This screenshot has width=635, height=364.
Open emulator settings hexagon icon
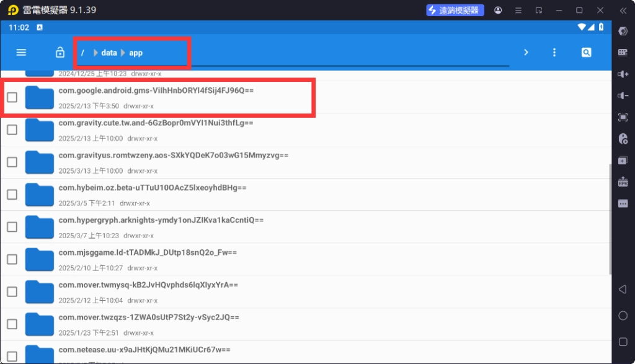click(623, 31)
